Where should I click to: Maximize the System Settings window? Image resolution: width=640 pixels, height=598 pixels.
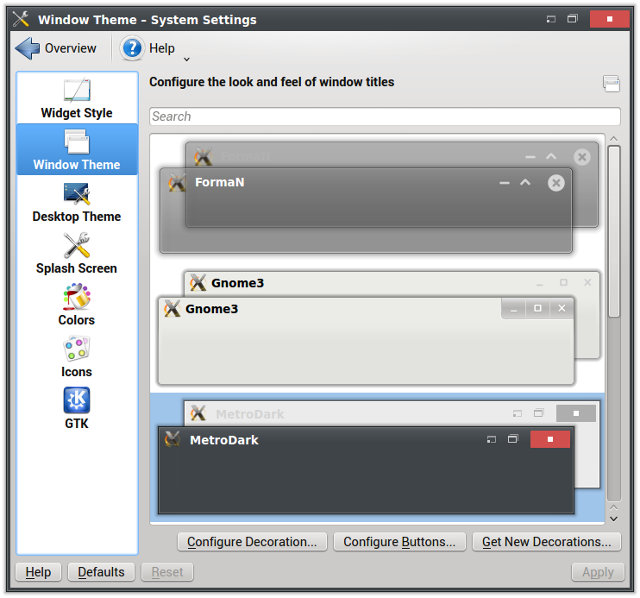[x=572, y=19]
